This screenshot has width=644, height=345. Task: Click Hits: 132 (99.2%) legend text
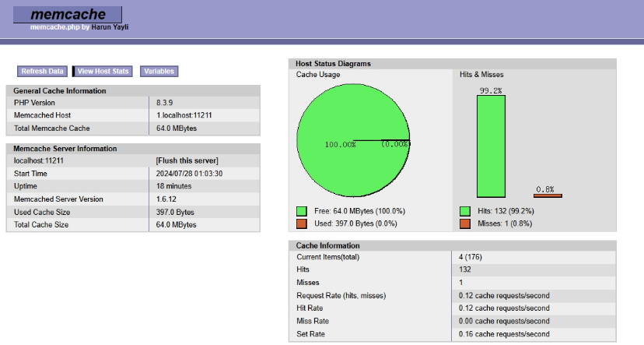[x=506, y=211]
